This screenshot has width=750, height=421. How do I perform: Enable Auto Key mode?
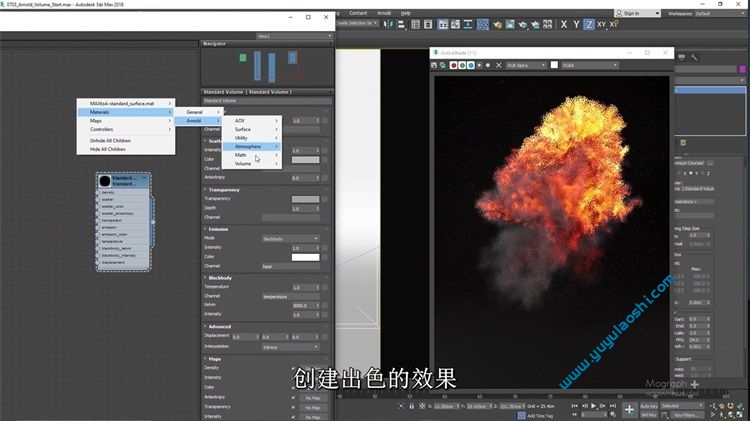pyautogui.click(x=649, y=406)
